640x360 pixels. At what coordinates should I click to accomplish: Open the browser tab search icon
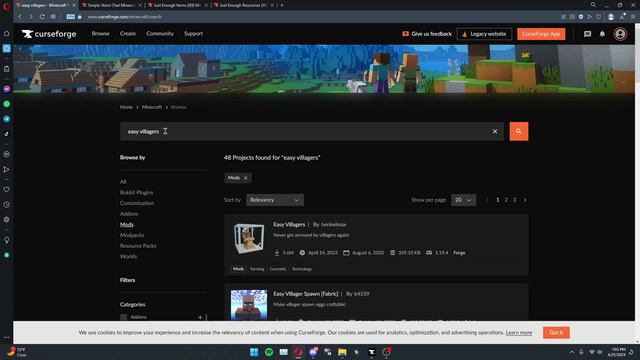(x=593, y=5)
